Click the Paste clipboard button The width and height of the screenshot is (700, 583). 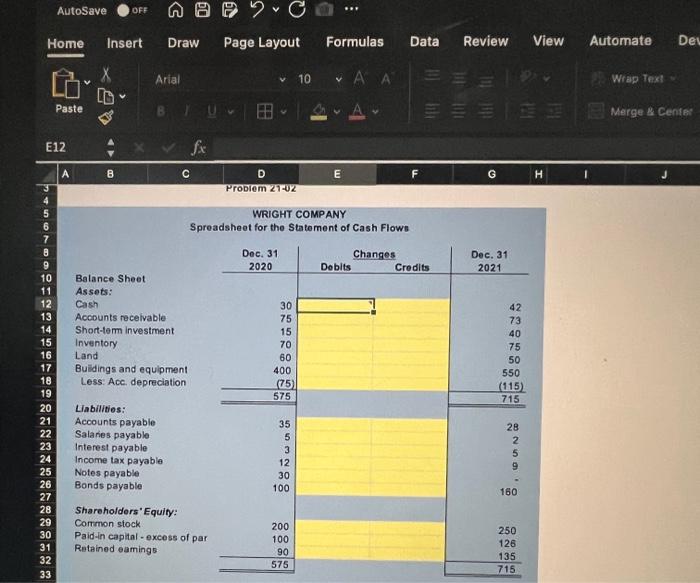coord(66,91)
